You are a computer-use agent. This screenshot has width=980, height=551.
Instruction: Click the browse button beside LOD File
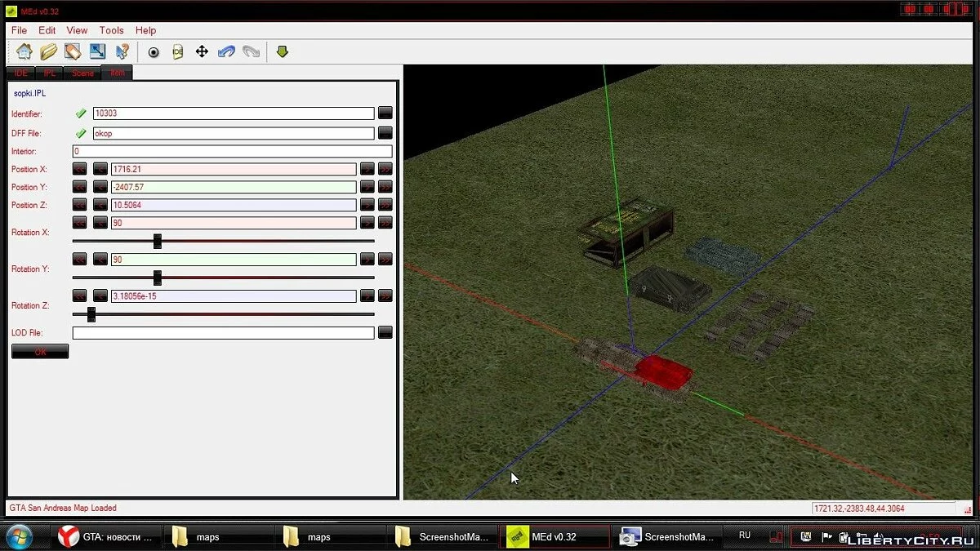click(385, 332)
